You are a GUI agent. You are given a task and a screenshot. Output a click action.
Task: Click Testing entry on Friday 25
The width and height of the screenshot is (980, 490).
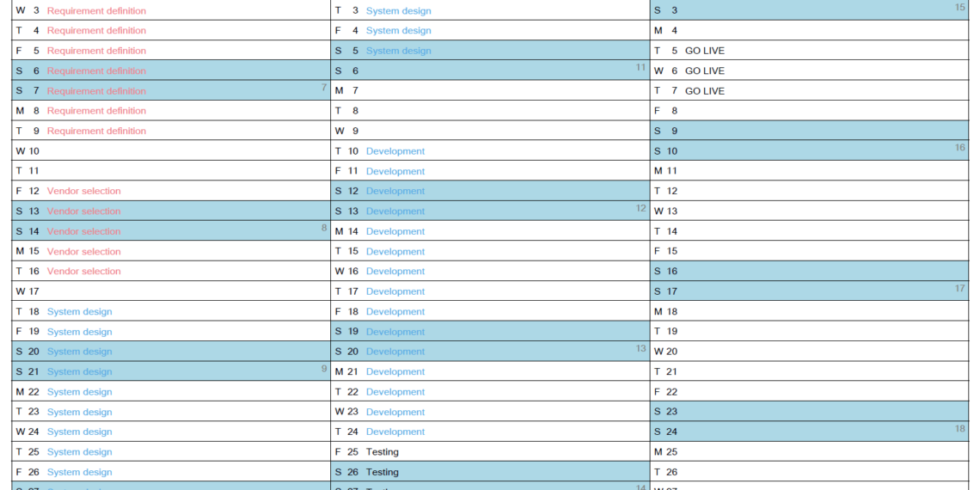382,452
